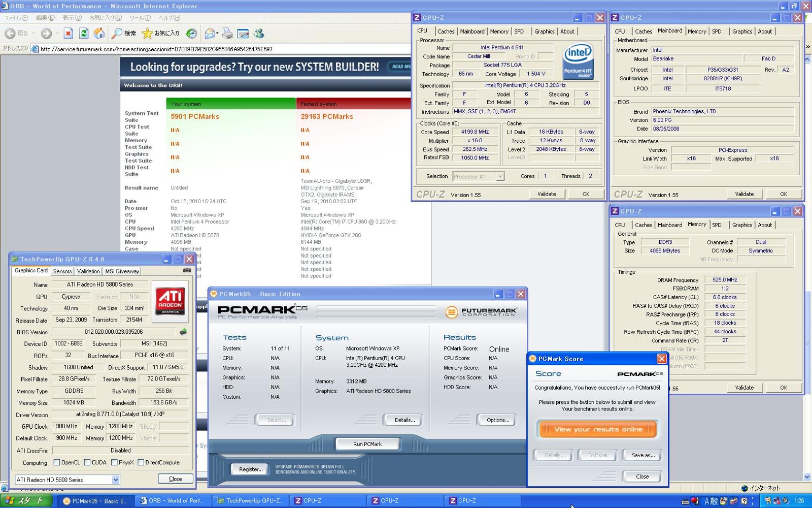Click Save as... in PCMark Score
The image size is (812, 508).
coord(642,455)
